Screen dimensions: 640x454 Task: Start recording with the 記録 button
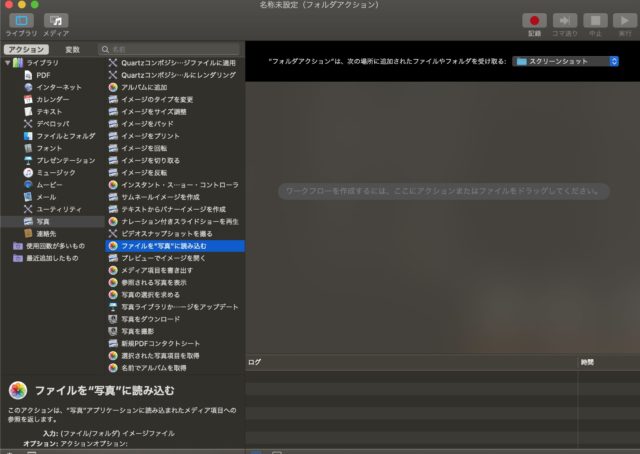534,20
